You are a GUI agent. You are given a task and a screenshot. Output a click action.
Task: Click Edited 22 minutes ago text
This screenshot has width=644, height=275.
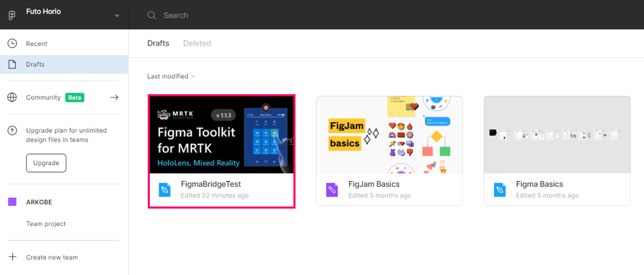coord(215,196)
